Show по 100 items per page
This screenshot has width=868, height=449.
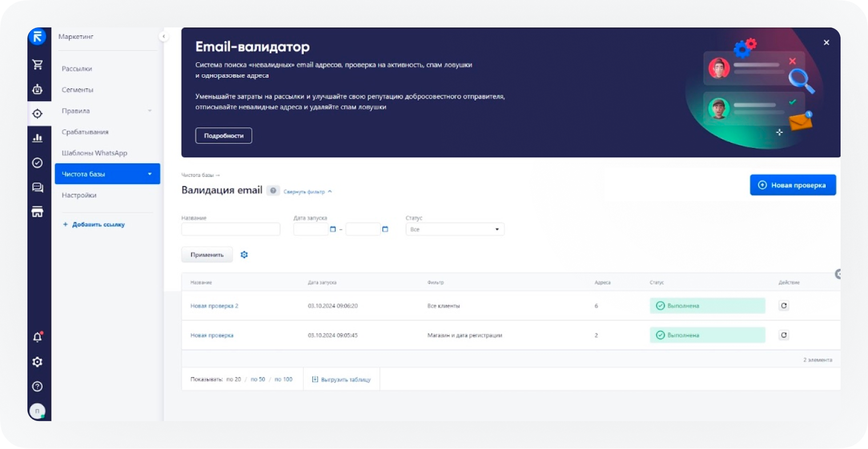284,379
